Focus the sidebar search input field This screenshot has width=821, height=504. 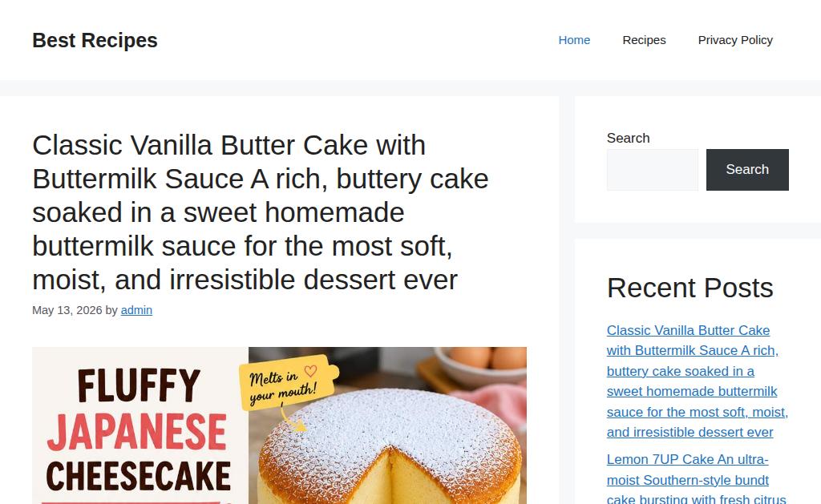point(653,170)
